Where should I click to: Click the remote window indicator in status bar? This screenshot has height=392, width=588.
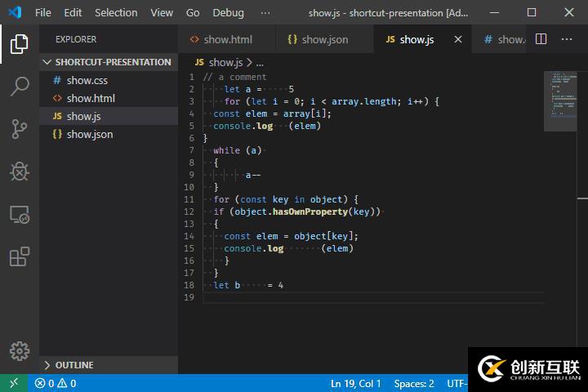[14, 383]
